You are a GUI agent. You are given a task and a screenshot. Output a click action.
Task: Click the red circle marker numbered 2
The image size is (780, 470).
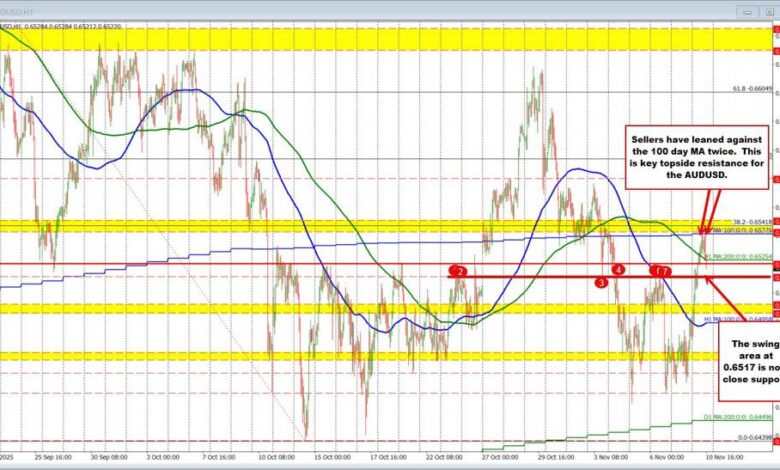(x=458, y=271)
